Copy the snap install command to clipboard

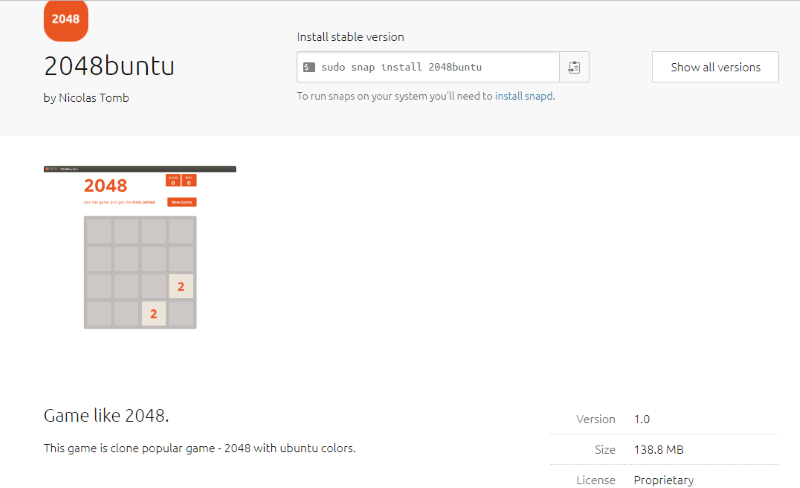[x=574, y=67]
